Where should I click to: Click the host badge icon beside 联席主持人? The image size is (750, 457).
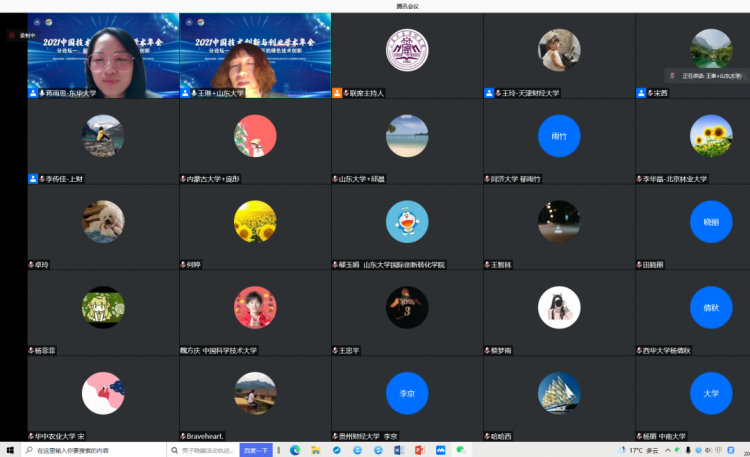point(337,93)
